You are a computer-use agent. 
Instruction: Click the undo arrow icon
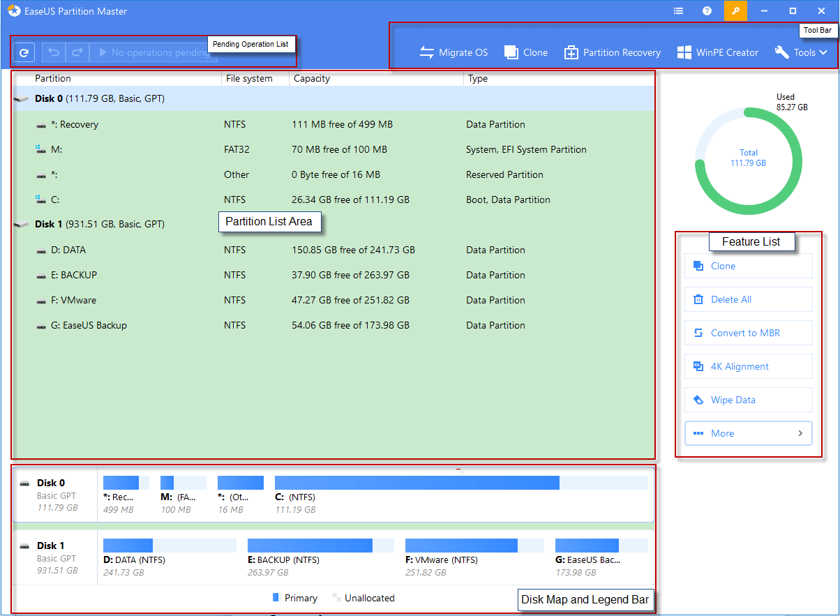(x=54, y=52)
